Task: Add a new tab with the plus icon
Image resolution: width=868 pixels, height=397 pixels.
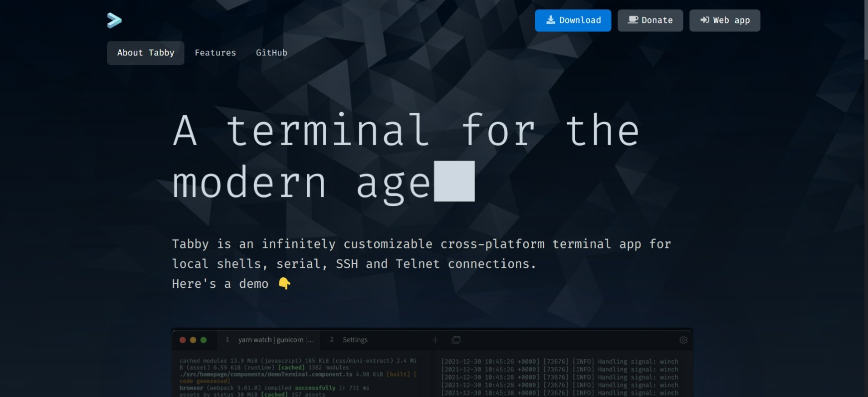Action: pyautogui.click(x=435, y=340)
